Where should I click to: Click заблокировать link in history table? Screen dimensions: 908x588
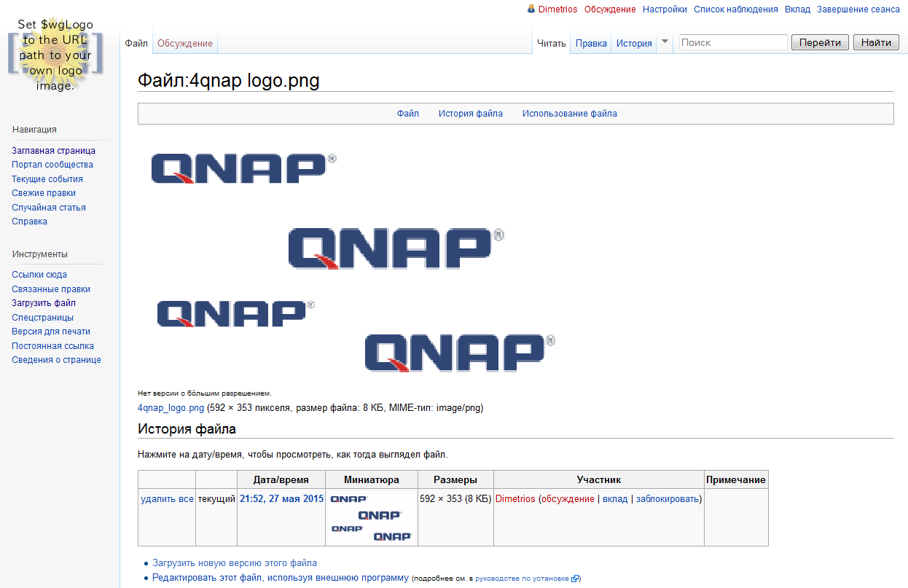(667, 499)
